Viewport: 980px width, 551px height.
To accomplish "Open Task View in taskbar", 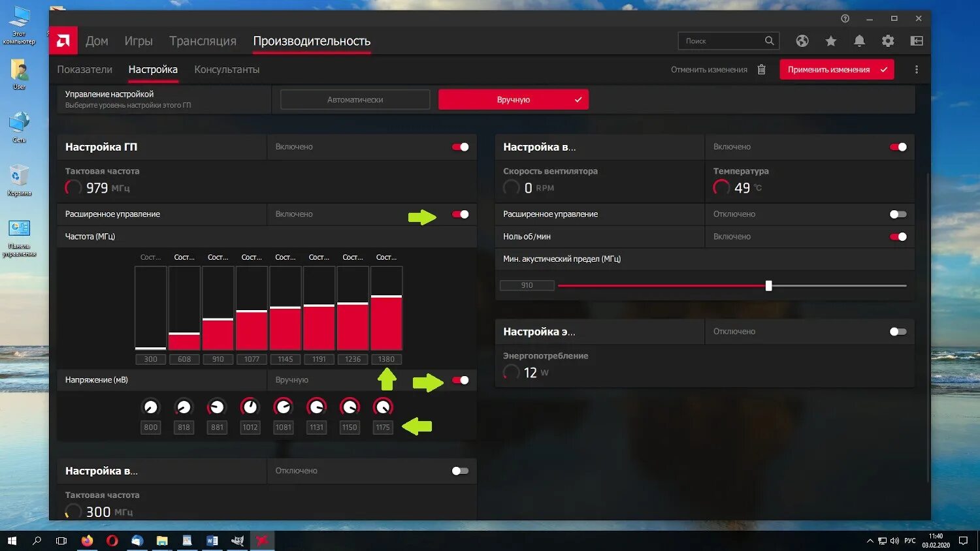I will click(61, 541).
